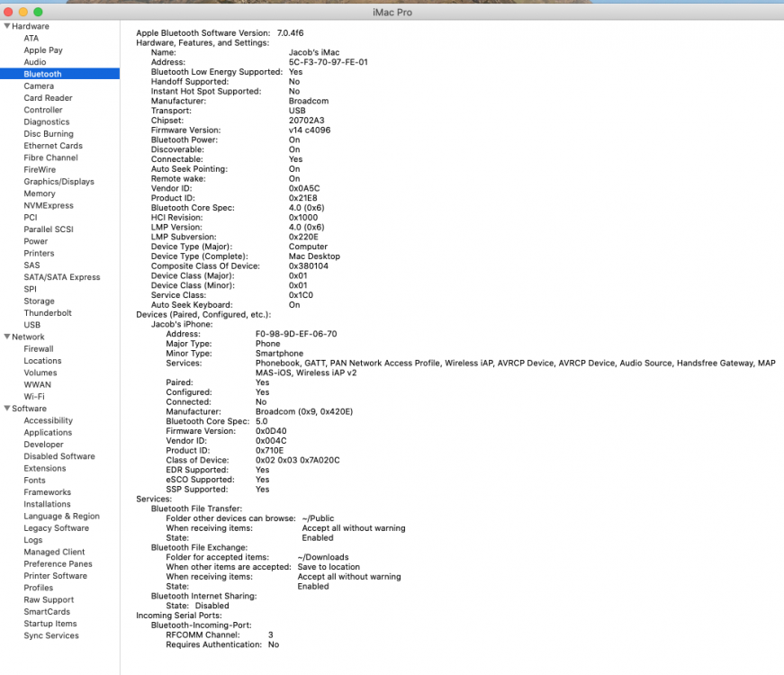Open Sync Services information
The width and height of the screenshot is (784, 675).
point(51,635)
